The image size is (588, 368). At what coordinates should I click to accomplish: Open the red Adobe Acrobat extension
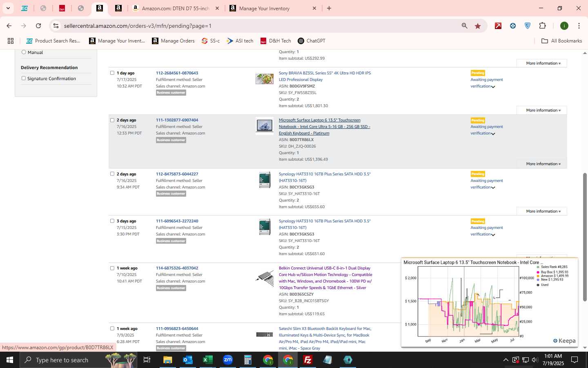pyautogui.click(x=498, y=26)
